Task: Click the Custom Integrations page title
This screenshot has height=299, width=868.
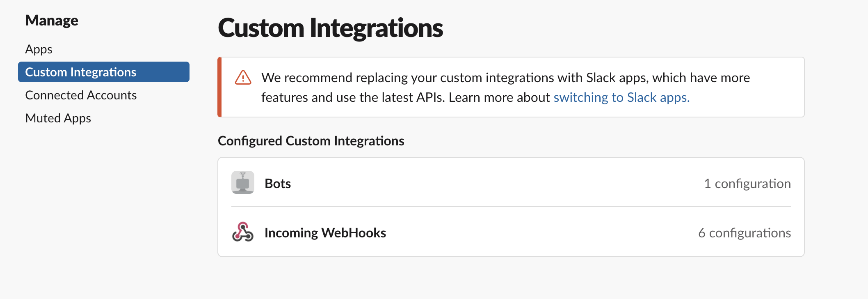Action: (x=331, y=28)
